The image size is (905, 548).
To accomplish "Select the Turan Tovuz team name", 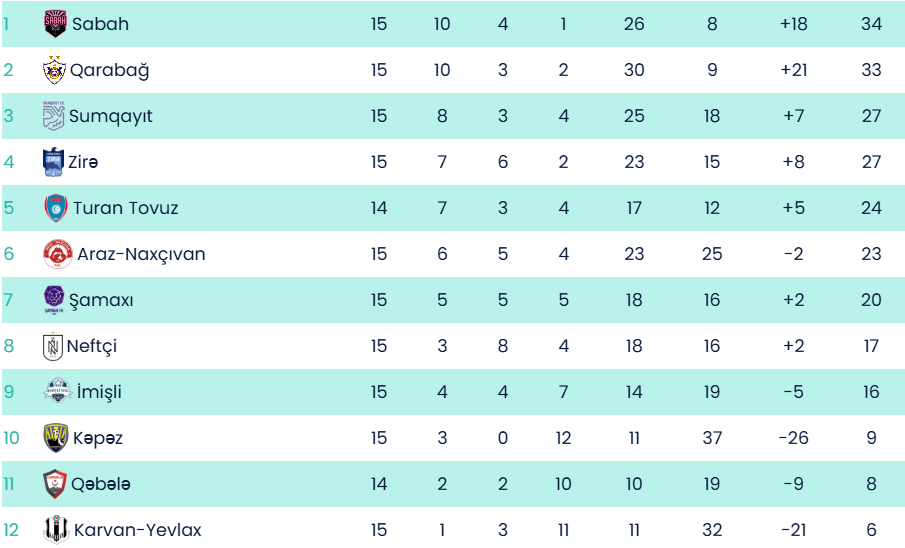I will [125, 208].
